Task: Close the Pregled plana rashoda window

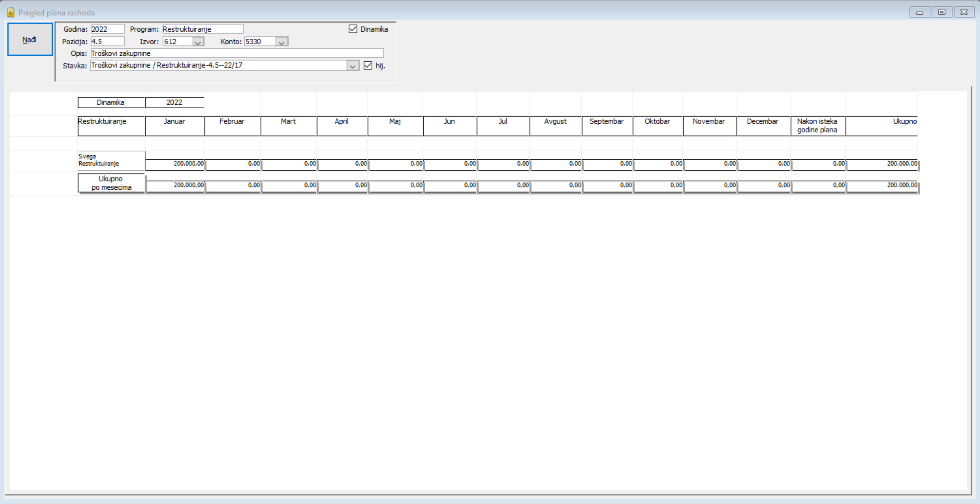Action: pos(964,12)
